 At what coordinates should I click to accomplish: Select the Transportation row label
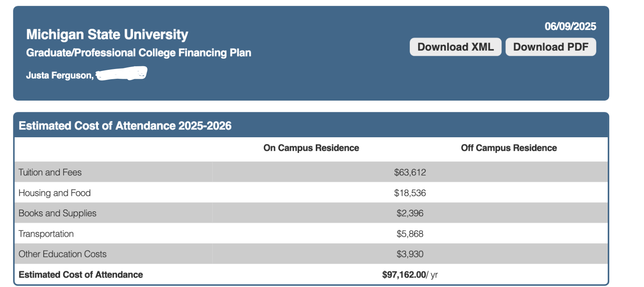46,234
